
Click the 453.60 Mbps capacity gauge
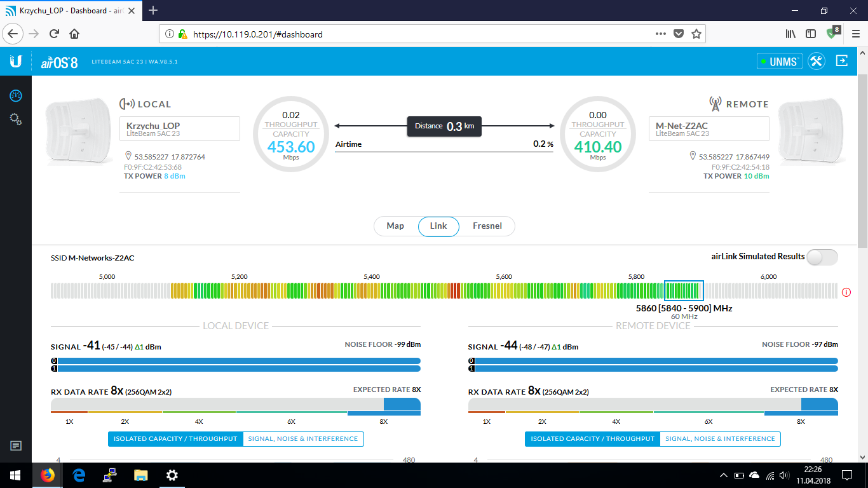(x=291, y=135)
